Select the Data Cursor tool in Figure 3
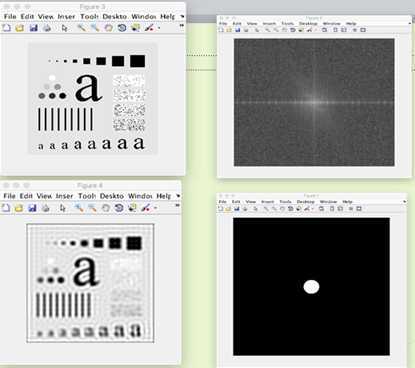415x368 pixels. 135,28
